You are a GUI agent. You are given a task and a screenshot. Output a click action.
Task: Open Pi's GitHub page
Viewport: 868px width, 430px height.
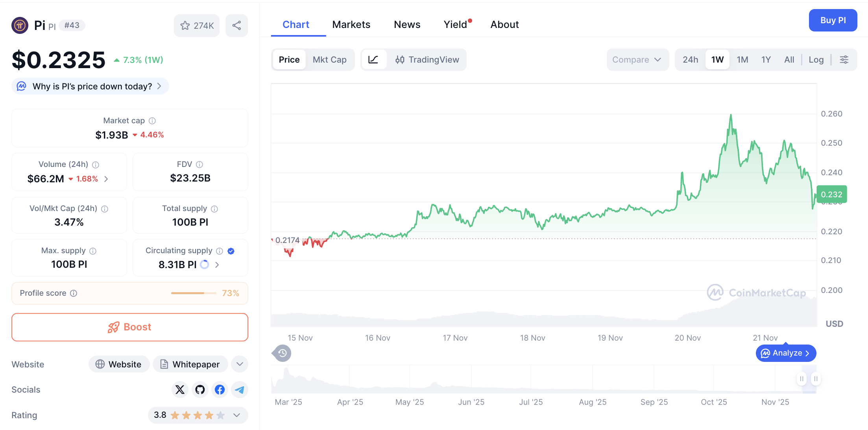(200, 389)
